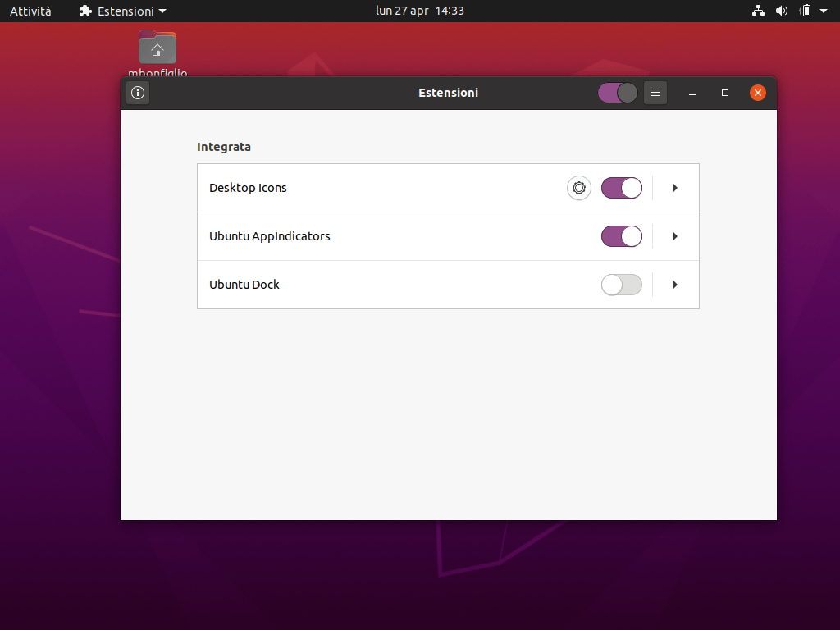Click the Desktop Icons label
Image resolution: width=840 pixels, height=630 pixels.
[x=248, y=188]
